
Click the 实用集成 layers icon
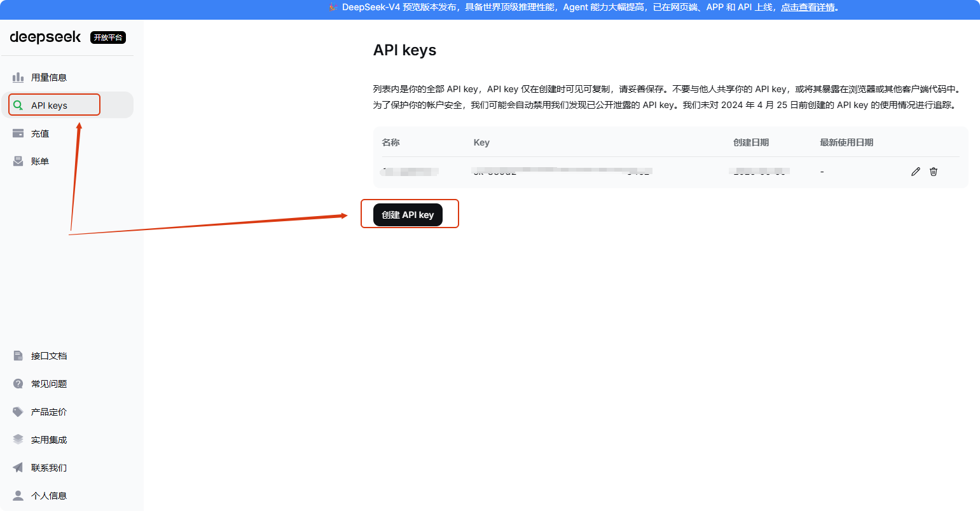[x=18, y=439]
